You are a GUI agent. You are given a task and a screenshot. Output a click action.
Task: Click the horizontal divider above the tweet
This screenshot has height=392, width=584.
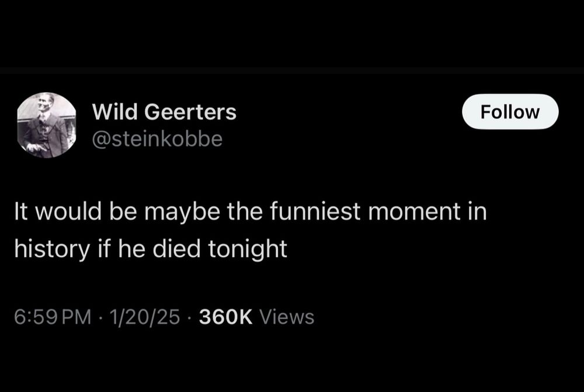coord(292,71)
